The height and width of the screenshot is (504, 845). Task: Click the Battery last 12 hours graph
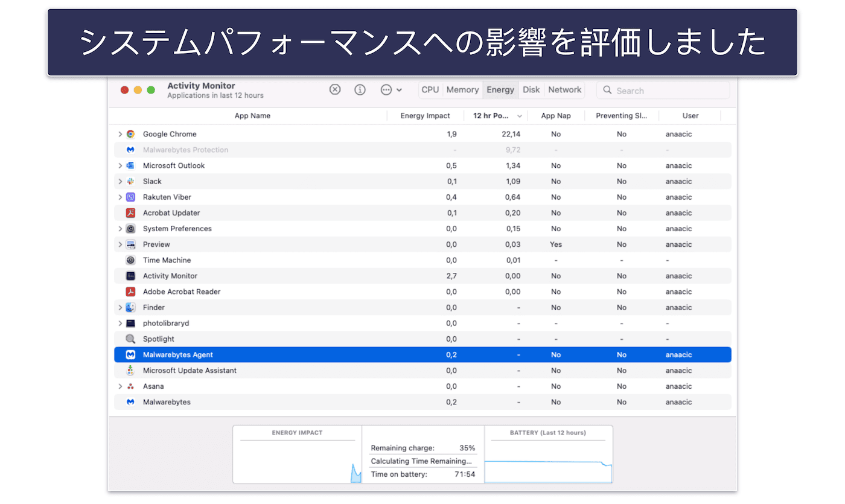coord(548,462)
